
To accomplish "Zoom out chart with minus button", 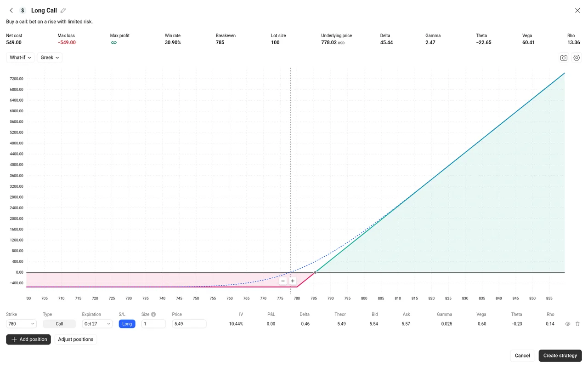I will pyautogui.click(x=283, y=281).
